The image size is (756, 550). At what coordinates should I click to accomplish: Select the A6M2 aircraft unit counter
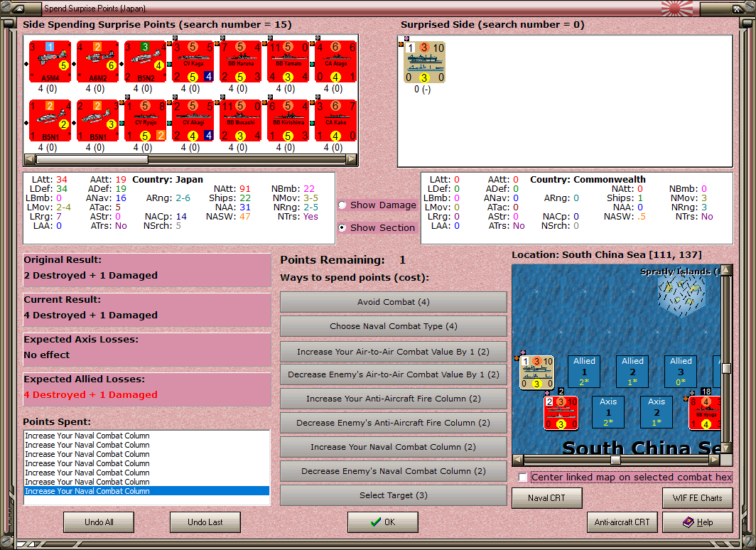coord(98,62)
